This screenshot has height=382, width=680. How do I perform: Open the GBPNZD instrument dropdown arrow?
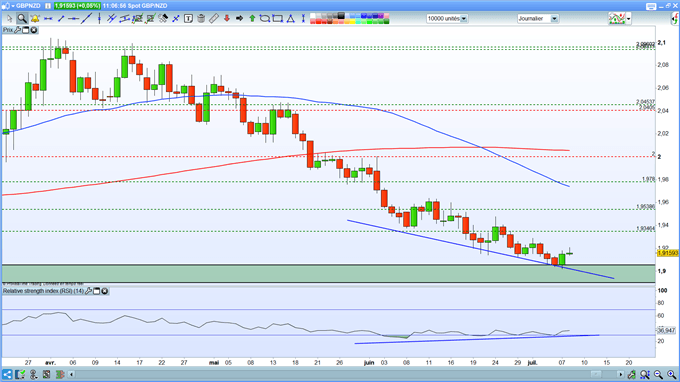click(x=12, y=6)
